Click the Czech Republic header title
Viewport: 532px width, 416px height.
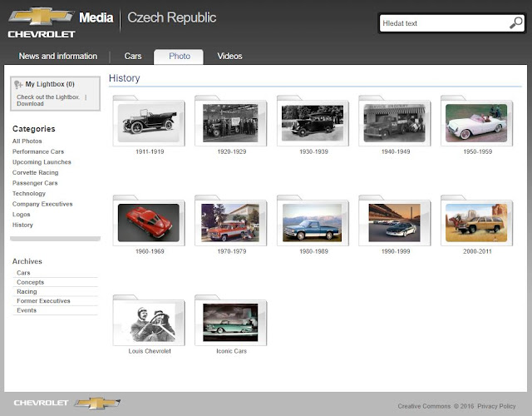(x=172, y=17)
